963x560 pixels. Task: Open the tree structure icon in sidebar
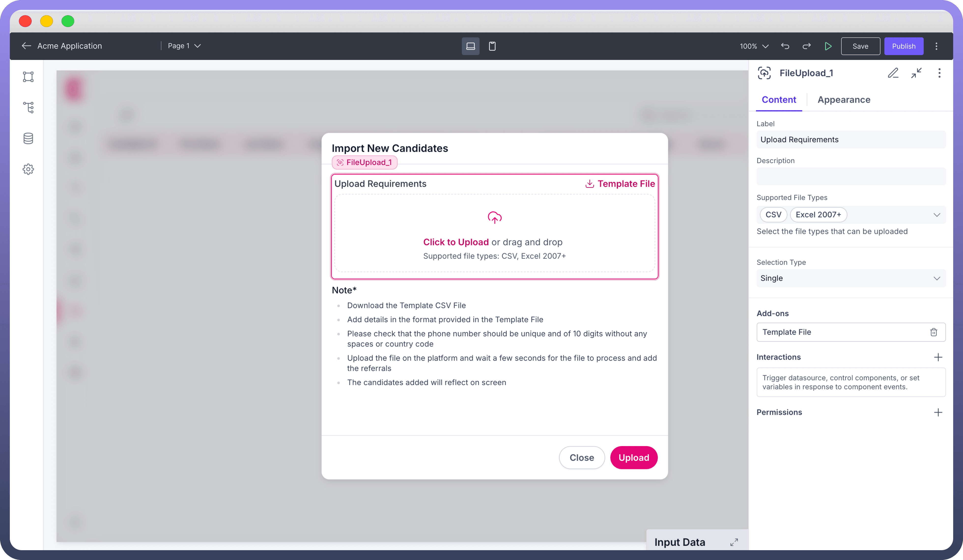pos(28,107)
